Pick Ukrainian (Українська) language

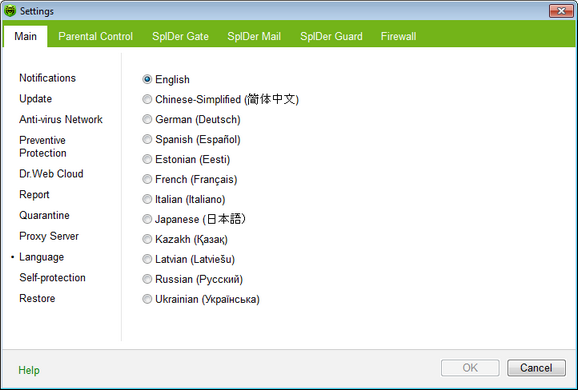click(147, 299)
